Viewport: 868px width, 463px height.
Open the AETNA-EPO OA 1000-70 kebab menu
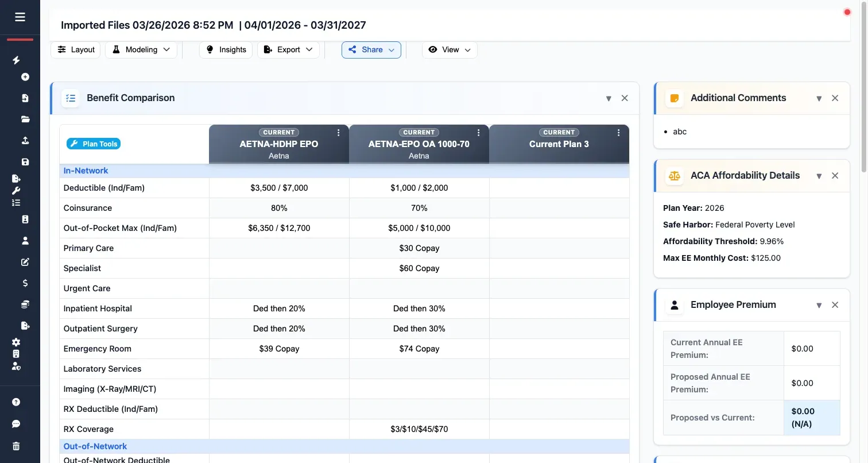479,133
